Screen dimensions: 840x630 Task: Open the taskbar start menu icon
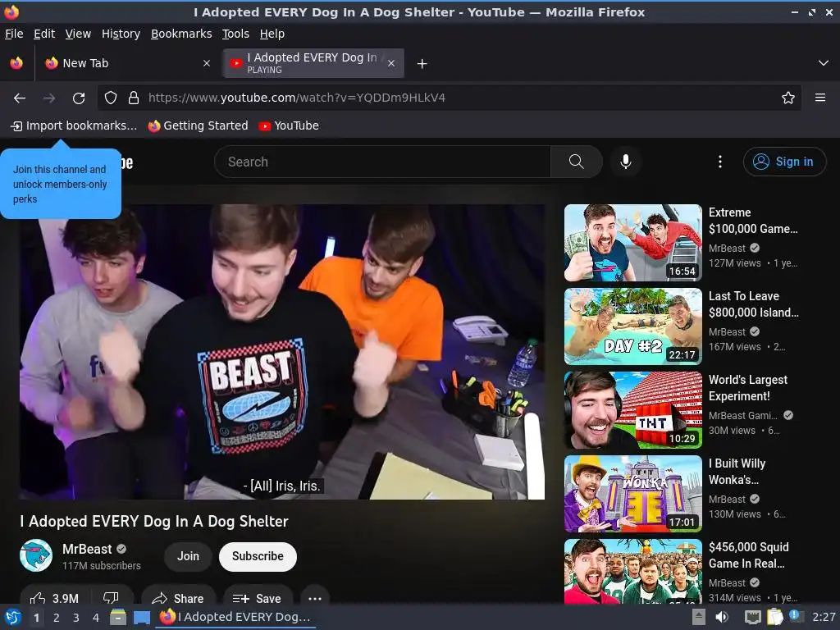pyautogui.click(x=13, y=617)
